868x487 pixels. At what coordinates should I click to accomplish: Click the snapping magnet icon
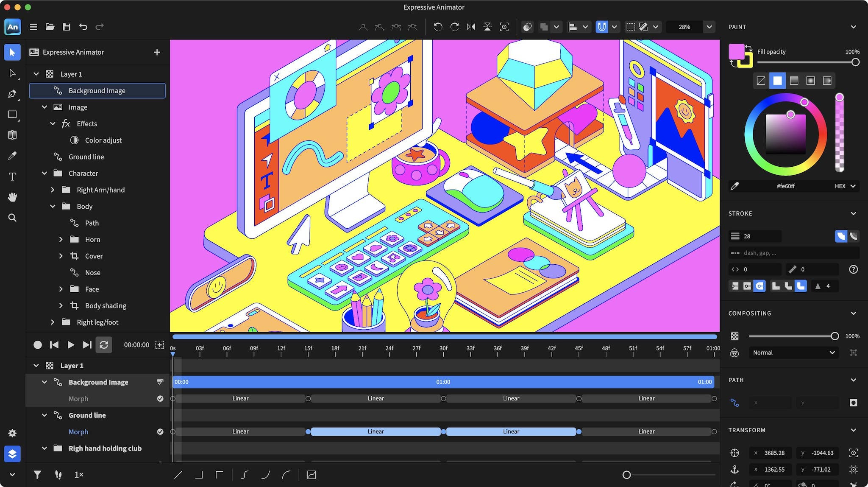pyautogui.click(x=601, y=27)
